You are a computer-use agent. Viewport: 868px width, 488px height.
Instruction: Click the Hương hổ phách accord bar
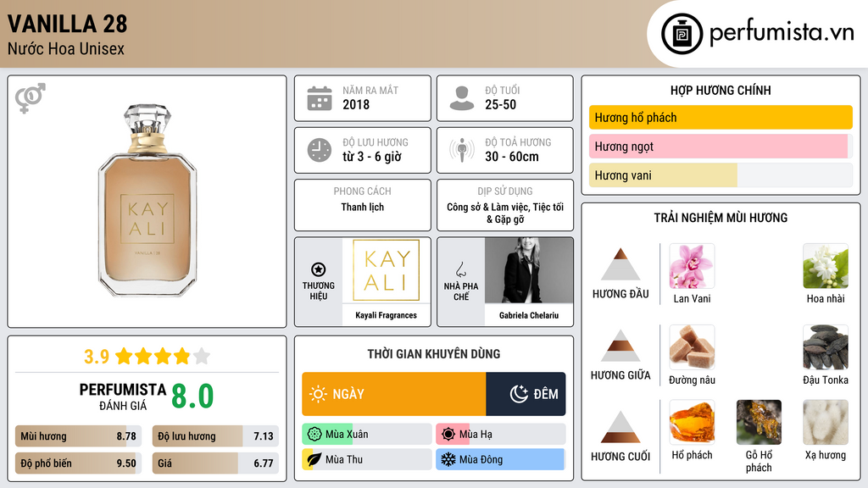[720, 118]
